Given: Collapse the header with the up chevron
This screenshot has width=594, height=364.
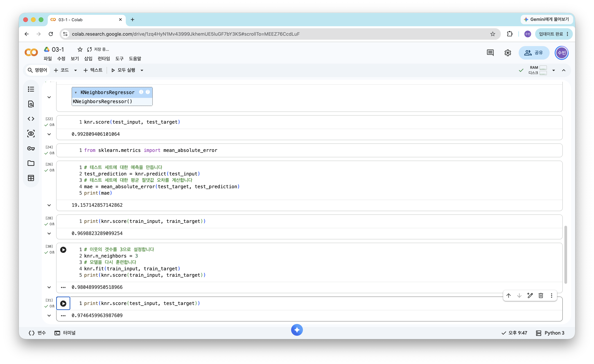Looking at the screenshot, I should pos(564,70).
